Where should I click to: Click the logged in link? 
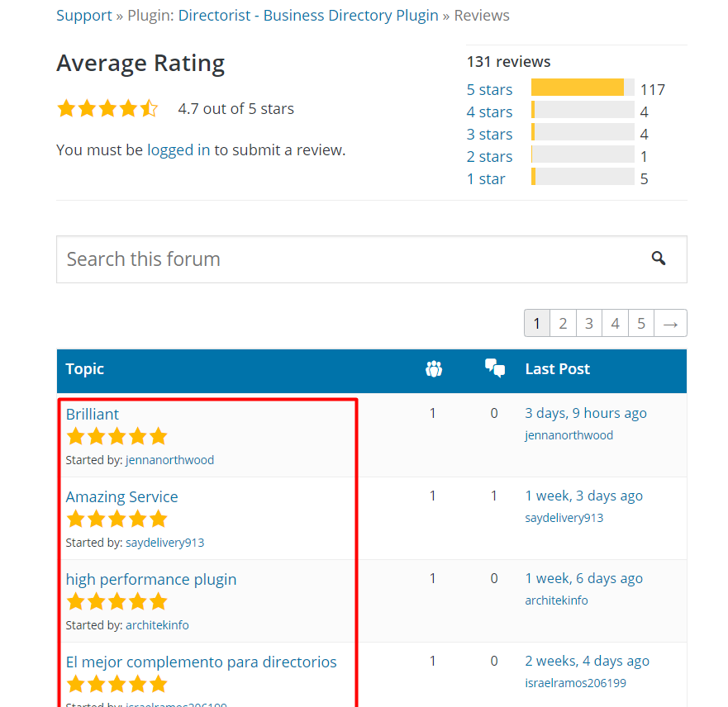[x=178, y=149]
